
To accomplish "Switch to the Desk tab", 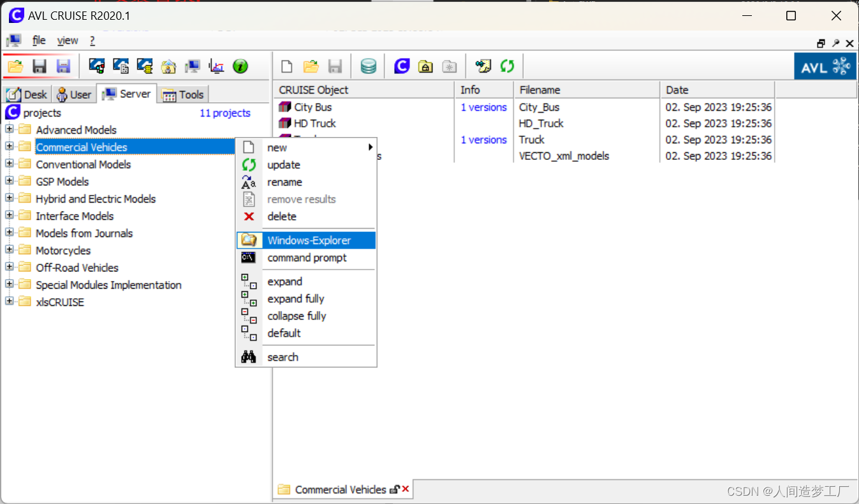I will (x=27, y=95).
